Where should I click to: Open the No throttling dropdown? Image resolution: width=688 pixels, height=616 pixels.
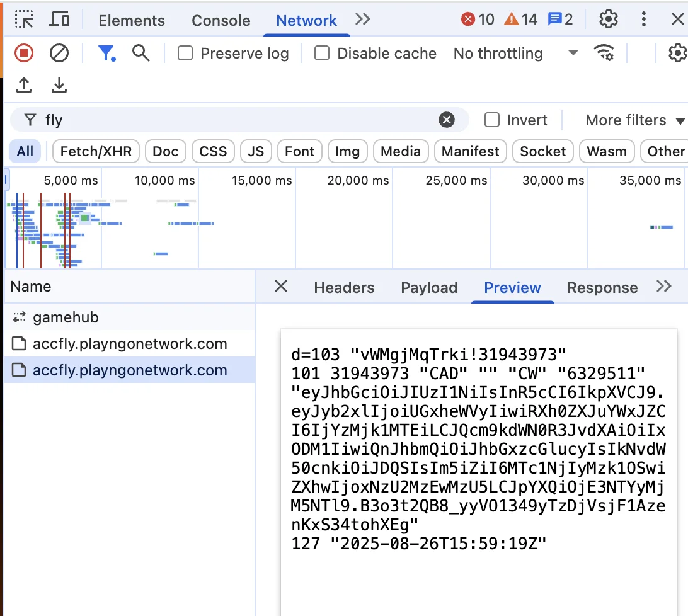(x=515, y=54)
